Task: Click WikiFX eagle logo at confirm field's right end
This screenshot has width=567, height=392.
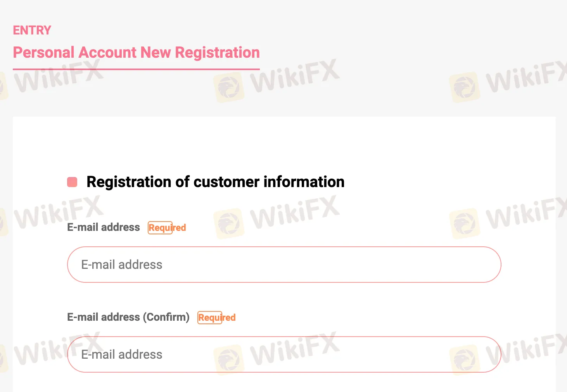Action: click(465, 360)
